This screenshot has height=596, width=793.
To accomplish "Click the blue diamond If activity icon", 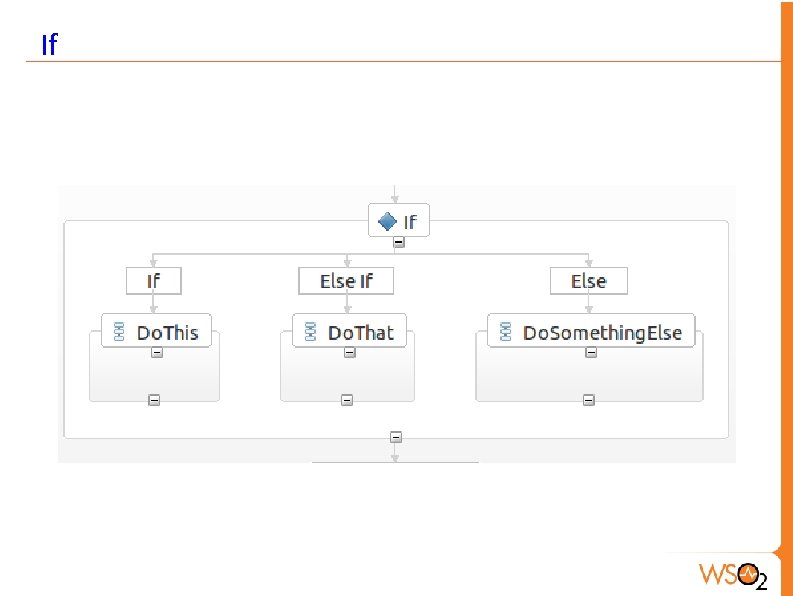I will [388, 221].
